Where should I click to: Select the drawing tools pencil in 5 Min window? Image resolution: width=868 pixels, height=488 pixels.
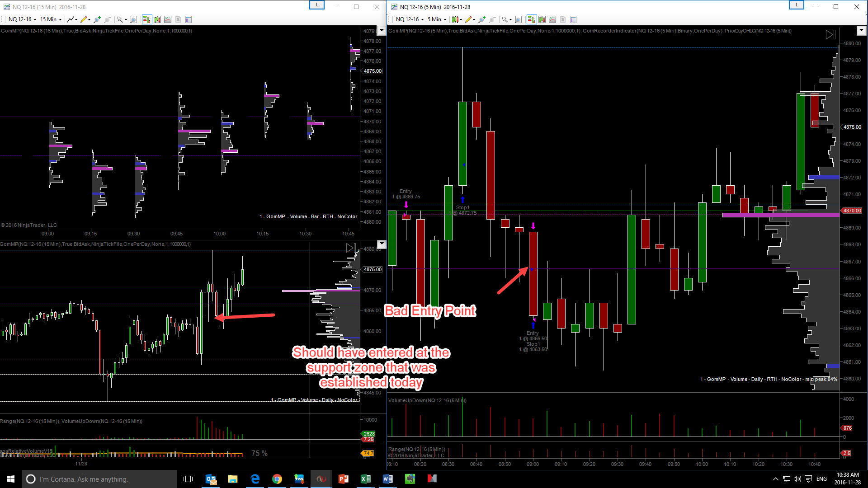pyautogui.click(x=468, y=19)
